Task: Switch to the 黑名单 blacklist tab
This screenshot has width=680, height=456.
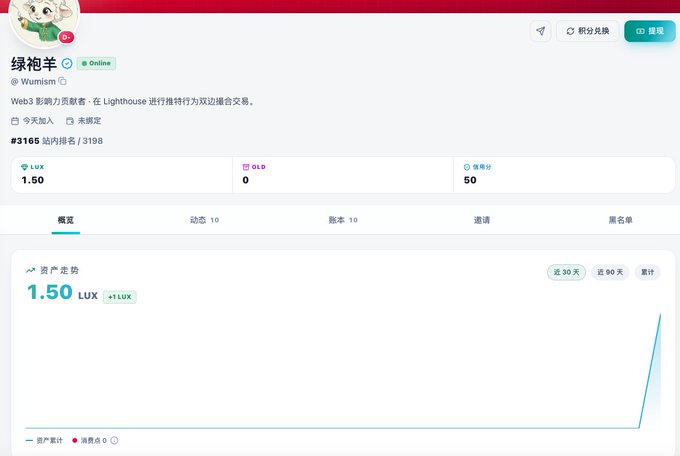Action: click(621, 220)
